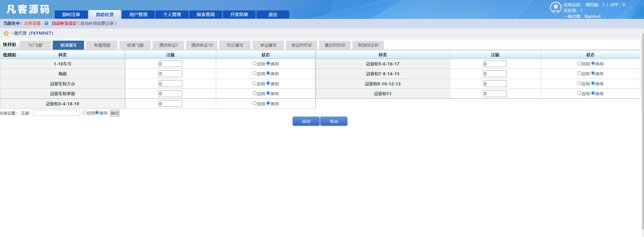Select the 英国快乐彩 tab
The image size is (644, 237).
pyautogui.click(x=368, y=45)
